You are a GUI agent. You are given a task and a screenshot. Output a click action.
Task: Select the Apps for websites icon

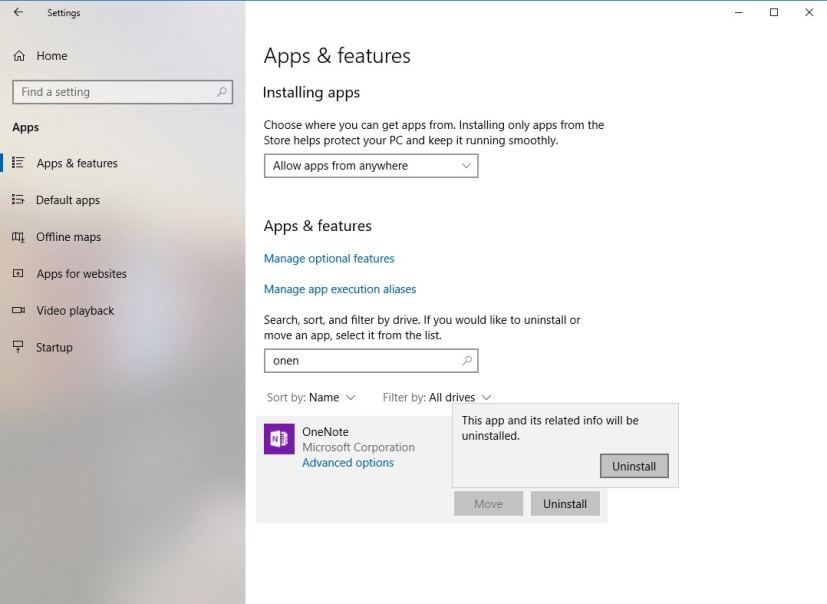pos(20,273)
